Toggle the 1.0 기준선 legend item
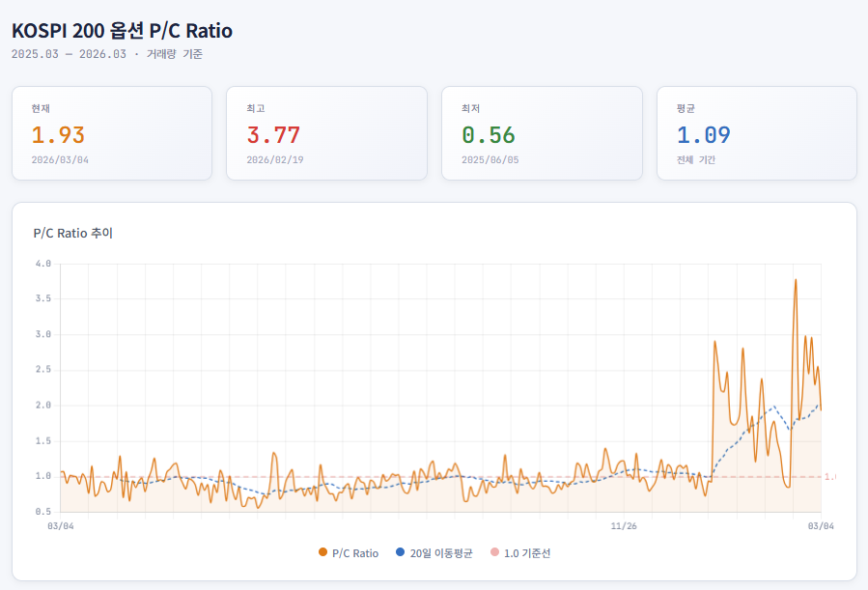 tap(521, 553)
